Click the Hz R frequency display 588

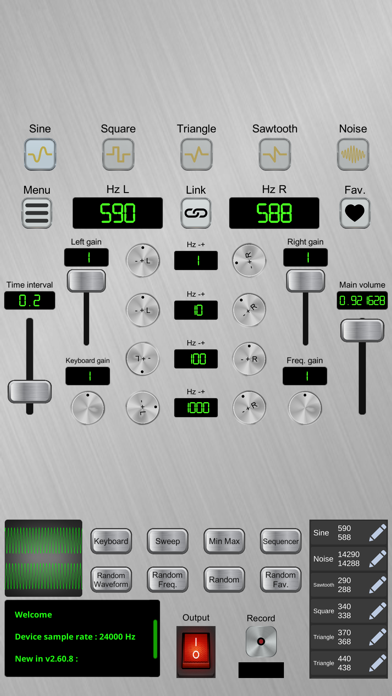pyautogui.click(x=274, y=213)
